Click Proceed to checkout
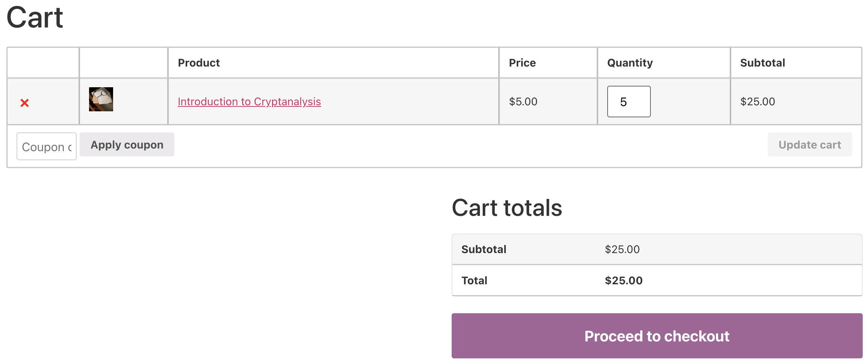Viewport: 868px width, 364px height. click(656, 336)
